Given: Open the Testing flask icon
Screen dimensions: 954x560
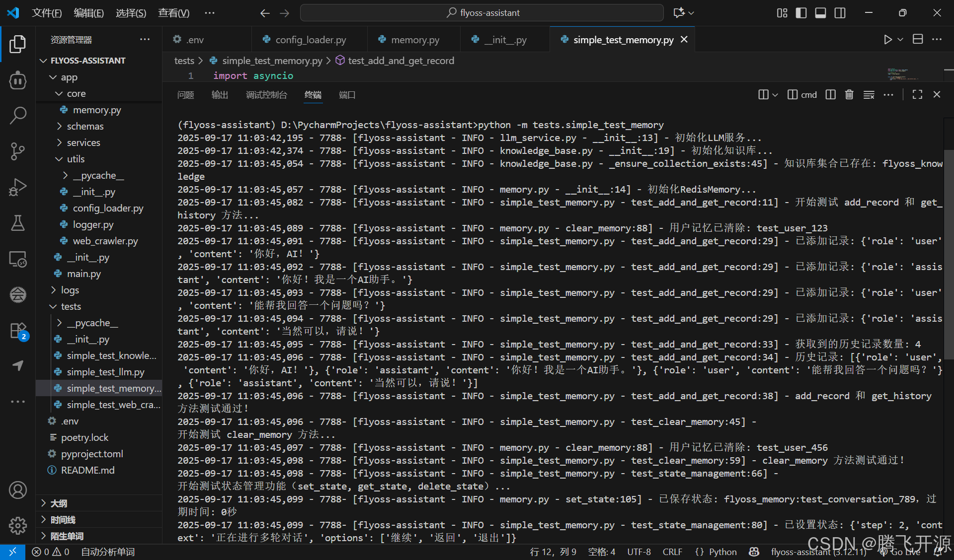Looking at the screenshot, I should point(18,223).
